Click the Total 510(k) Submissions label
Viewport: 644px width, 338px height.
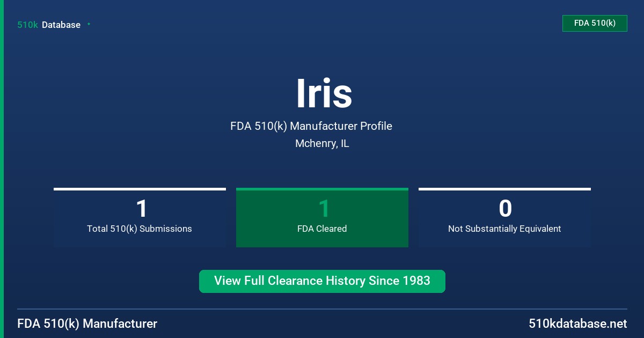(140, 229)
